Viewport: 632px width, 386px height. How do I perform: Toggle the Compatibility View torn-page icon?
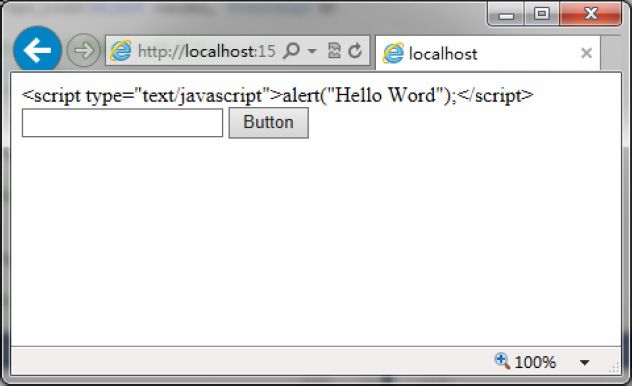tap(334, 51)
